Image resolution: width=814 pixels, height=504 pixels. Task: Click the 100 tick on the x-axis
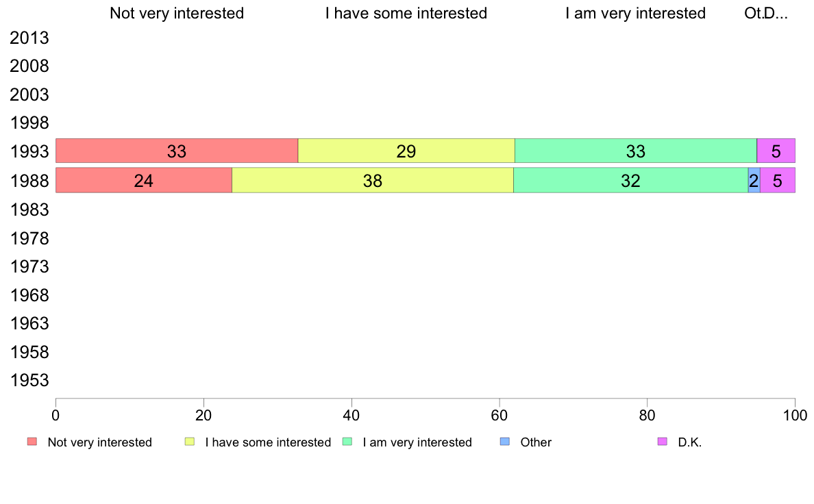click(x=795, y=415)
